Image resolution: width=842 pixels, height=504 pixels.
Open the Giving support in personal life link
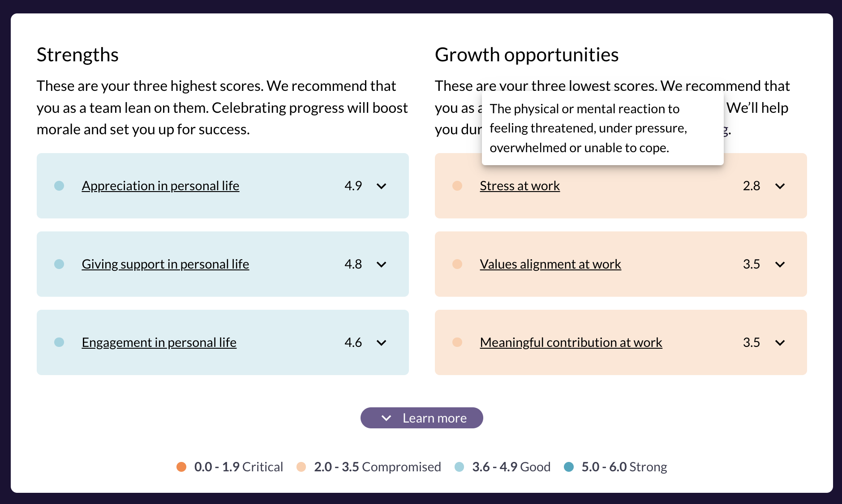[x=165, y=264]
